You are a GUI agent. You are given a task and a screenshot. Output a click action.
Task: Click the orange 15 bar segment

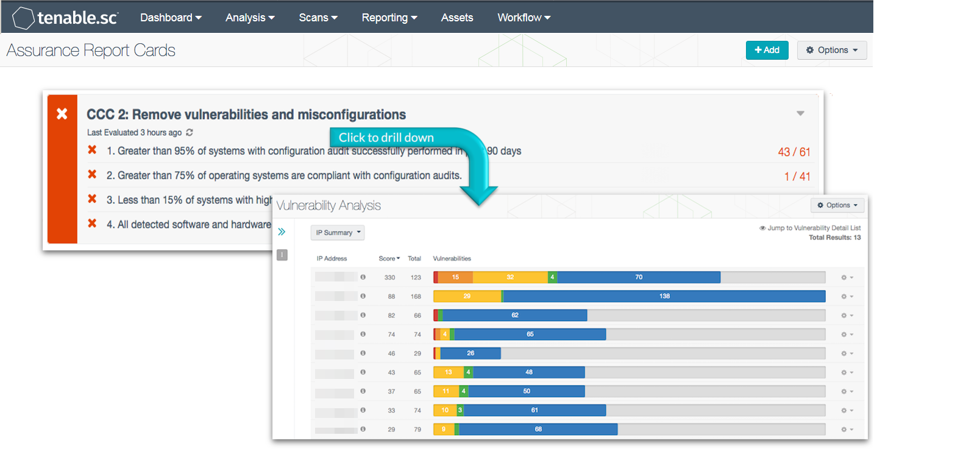[455, 277]
